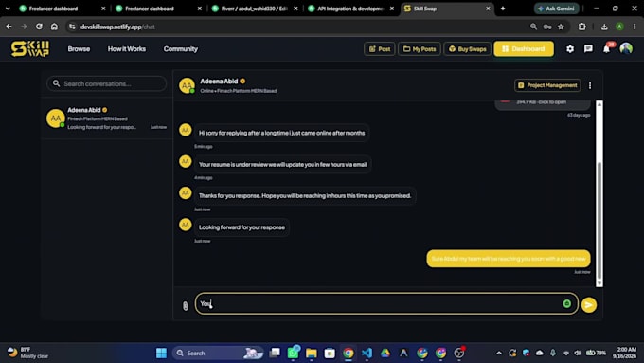The height and width of the screenshot is (363, 644).
Task: Click message 'Your resume is under review'
Action: point(283,164)
